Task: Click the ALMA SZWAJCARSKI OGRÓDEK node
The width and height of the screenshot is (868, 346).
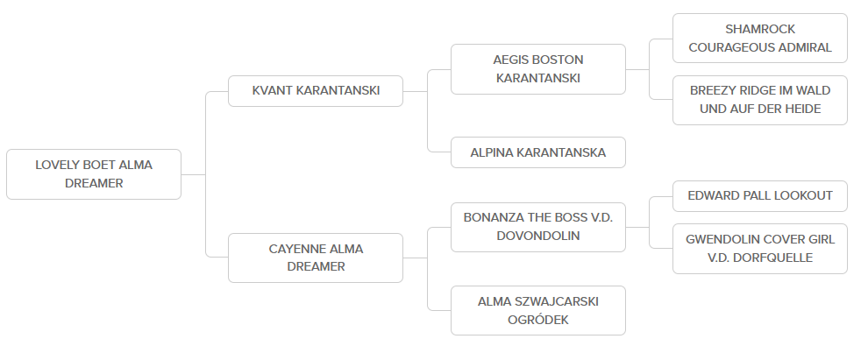Action: point(538,311)
